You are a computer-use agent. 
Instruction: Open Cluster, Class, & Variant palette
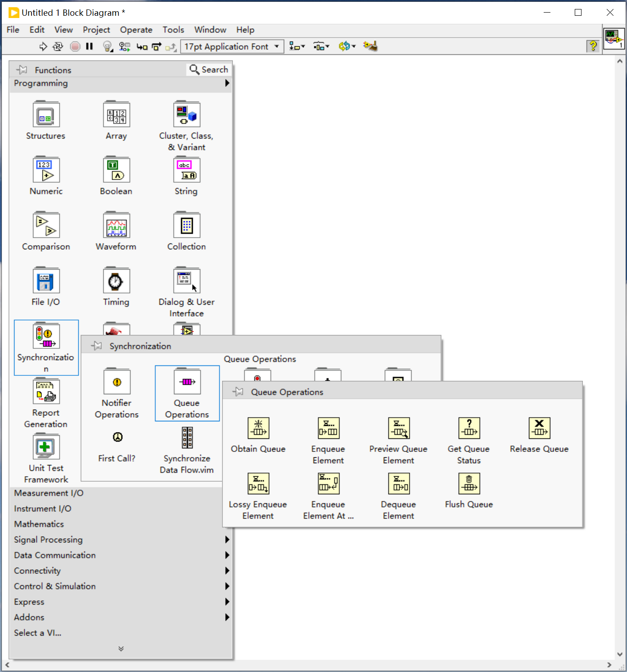click(186, 126)
